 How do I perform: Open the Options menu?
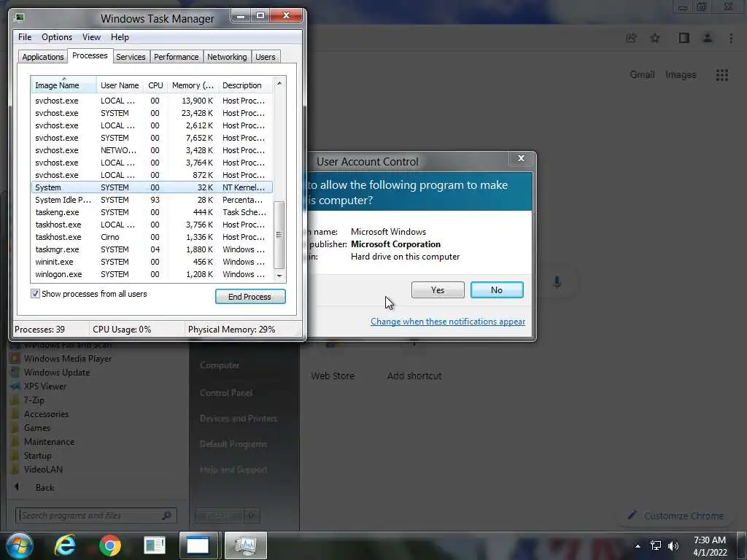pos(57,37)
